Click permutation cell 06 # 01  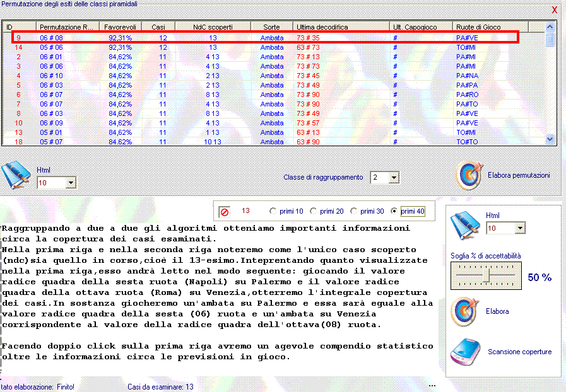coord(51,57)
